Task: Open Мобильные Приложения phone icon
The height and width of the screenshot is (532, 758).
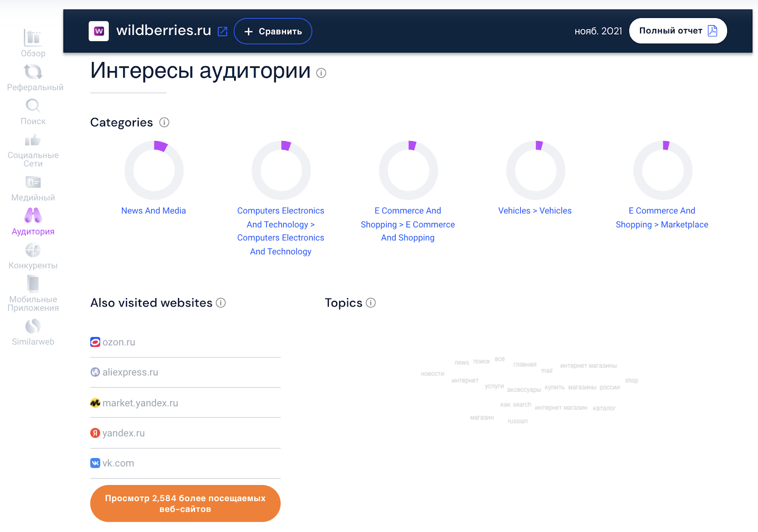Action: [33, 283]
